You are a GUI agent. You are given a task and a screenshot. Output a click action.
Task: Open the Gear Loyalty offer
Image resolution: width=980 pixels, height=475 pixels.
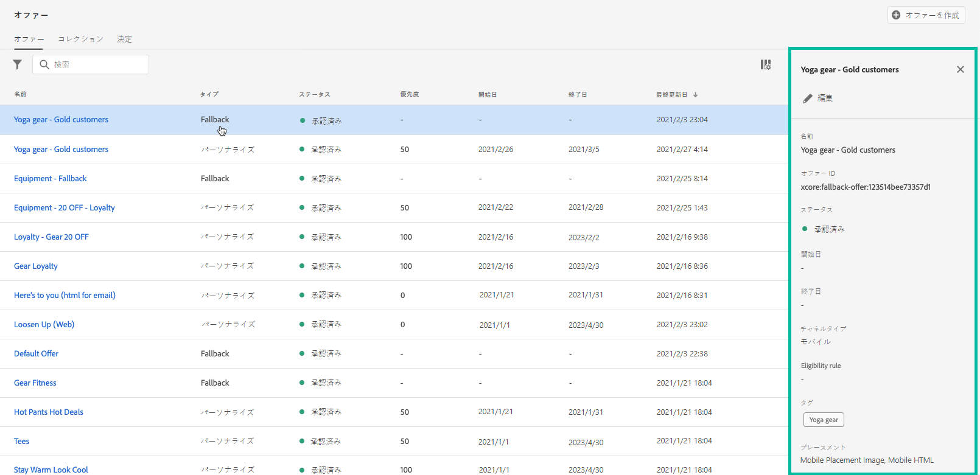pos(36,266)
